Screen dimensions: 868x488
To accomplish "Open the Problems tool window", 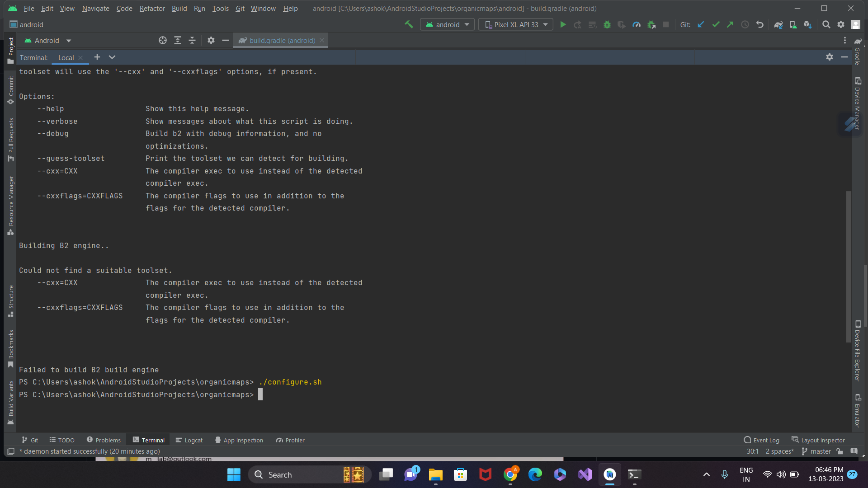I will tap(104, 440).
